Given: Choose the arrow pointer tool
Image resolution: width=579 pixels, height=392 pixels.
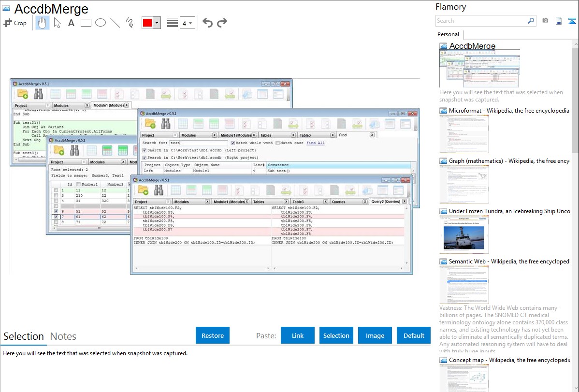Looking at the screenshot, I should 57,23.
